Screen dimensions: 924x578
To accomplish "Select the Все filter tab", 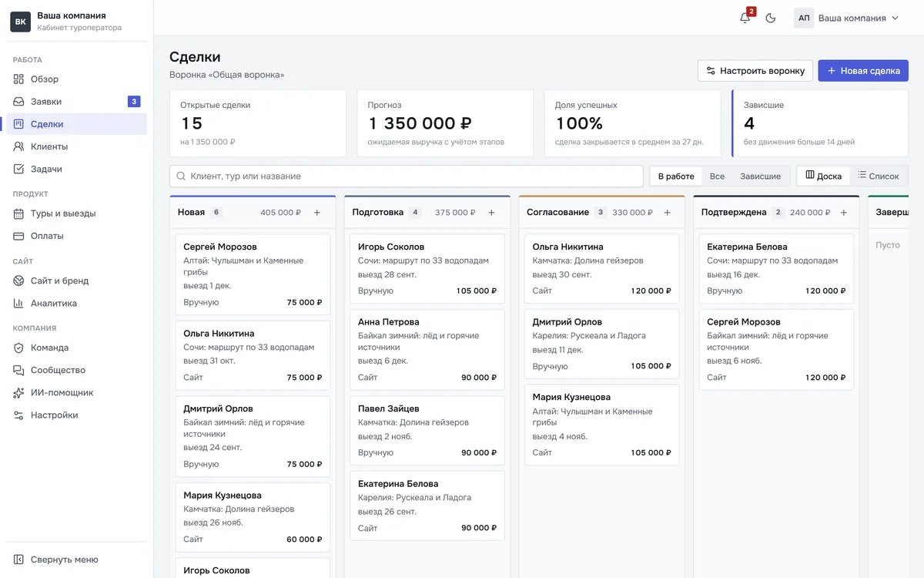I will click(x=717, y=176).
